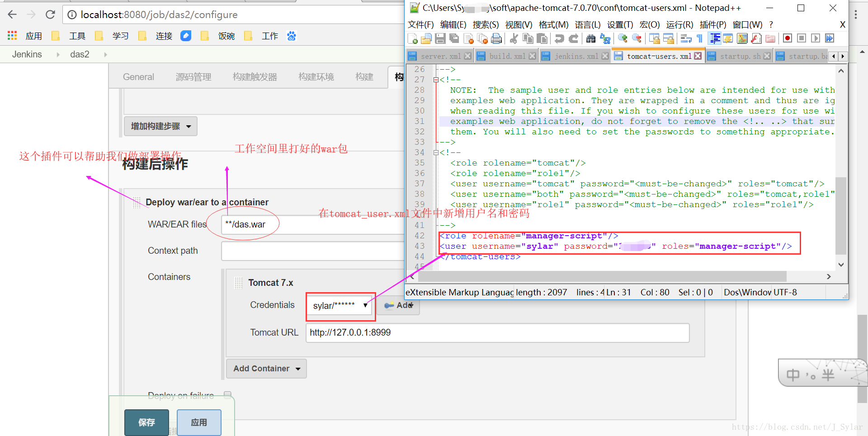Collapse the comment fold at line 27
Screen dimensions: 868x436
(x=436, y=80)
